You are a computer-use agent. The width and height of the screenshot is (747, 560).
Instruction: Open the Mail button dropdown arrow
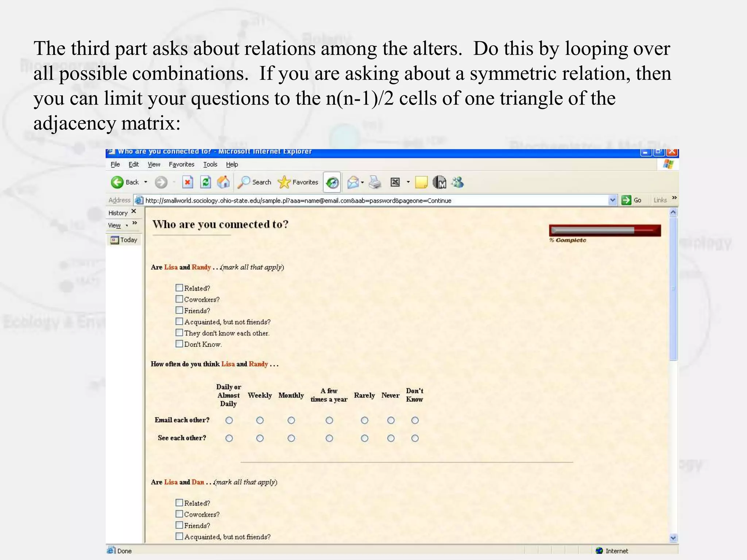point(362,182)
